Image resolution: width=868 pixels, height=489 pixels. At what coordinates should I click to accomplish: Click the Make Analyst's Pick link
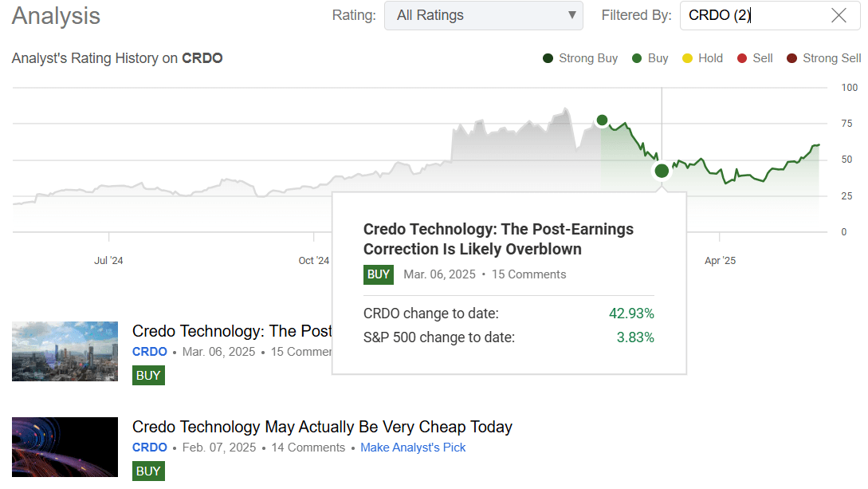click(413, 448)
